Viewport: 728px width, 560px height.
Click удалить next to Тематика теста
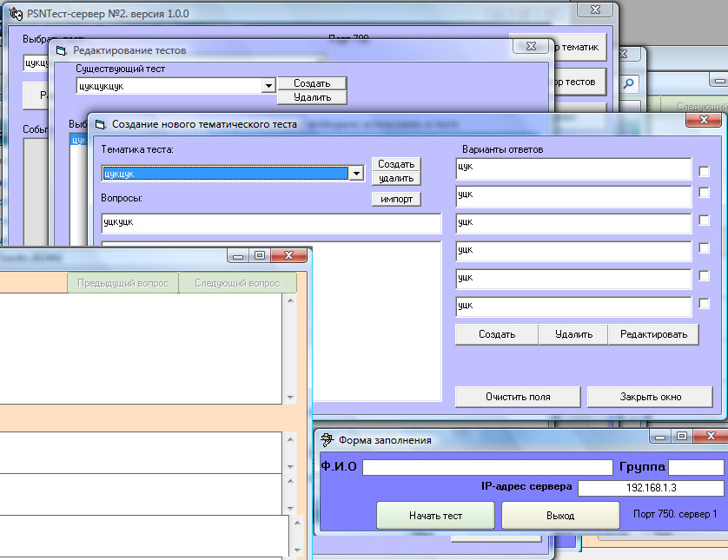coord(396,178)
